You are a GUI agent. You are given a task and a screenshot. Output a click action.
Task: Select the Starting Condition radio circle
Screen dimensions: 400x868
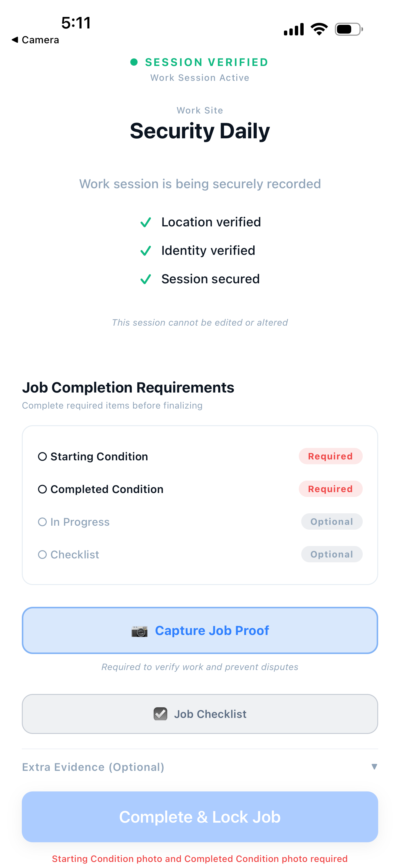[x=42, y=457]
